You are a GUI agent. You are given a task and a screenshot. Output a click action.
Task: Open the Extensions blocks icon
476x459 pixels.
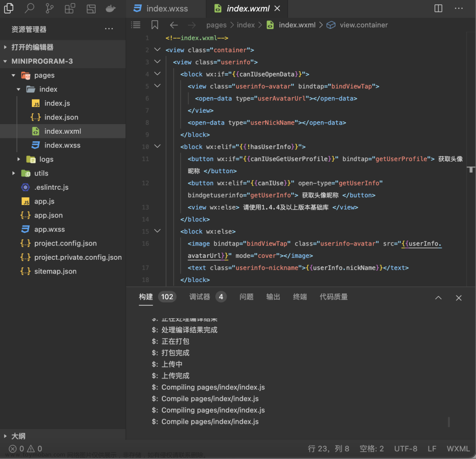70,8
